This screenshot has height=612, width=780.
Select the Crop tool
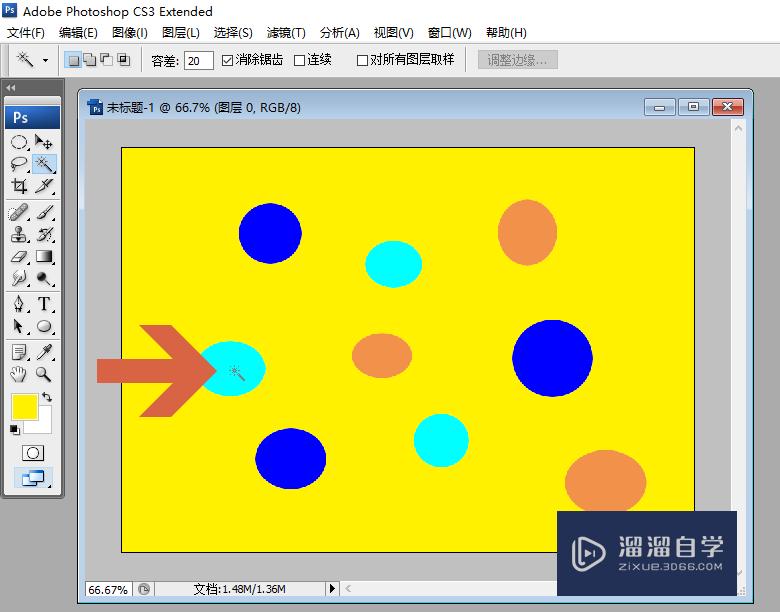[19, 186]
